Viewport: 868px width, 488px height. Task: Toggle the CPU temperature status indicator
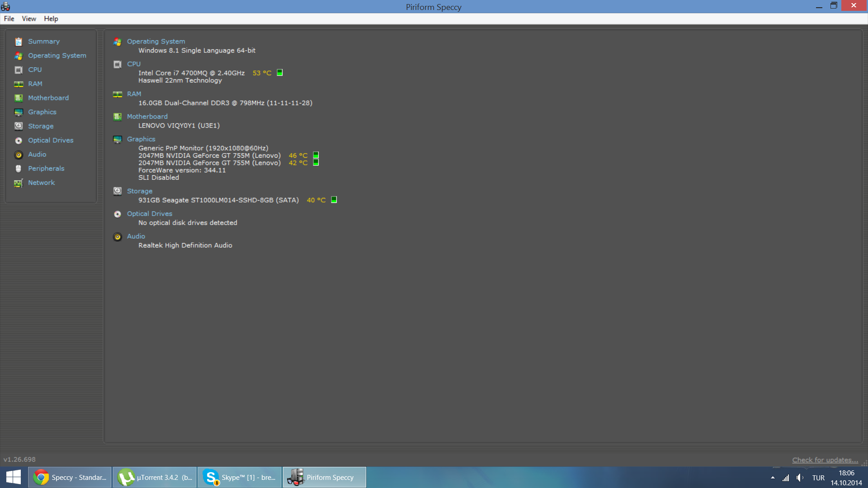(x=280, y=72)
